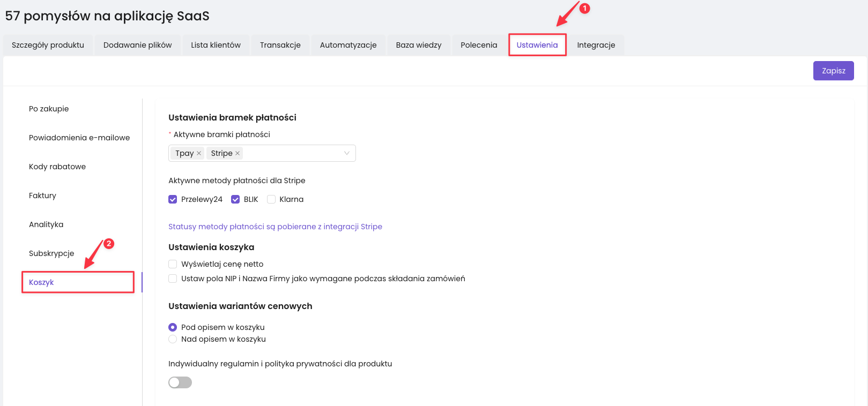868x406 pixels.
Task: Switch to the Integracje tab
Action: coord(596,45)
